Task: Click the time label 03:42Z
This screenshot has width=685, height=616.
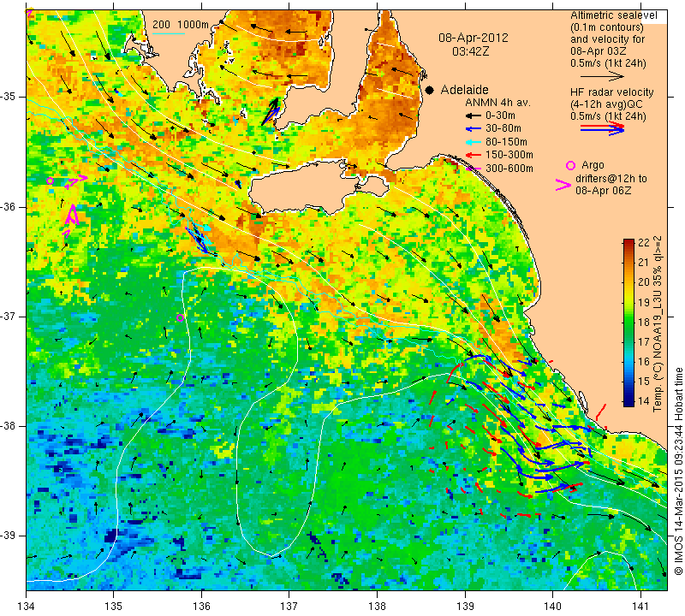Action: pos(470,51)
